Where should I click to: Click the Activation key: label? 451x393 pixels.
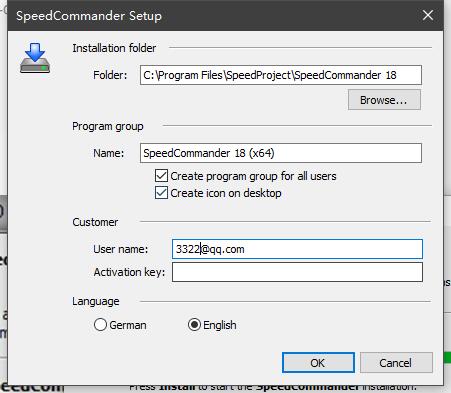coord(129,272)
